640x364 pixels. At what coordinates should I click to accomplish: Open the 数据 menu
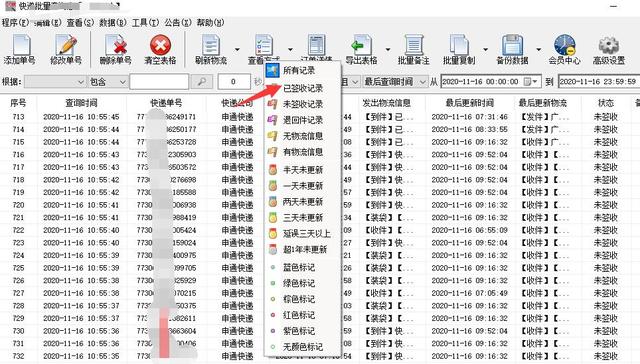(113, 22)
